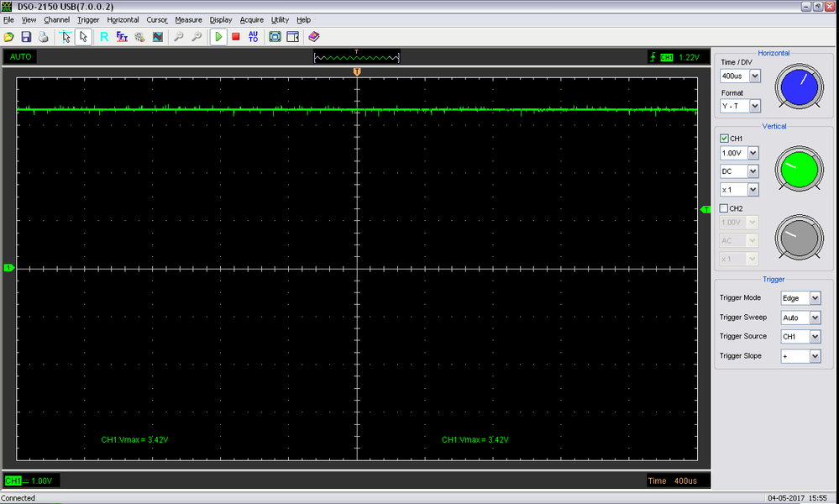Open the help book icon

point(314,37)
